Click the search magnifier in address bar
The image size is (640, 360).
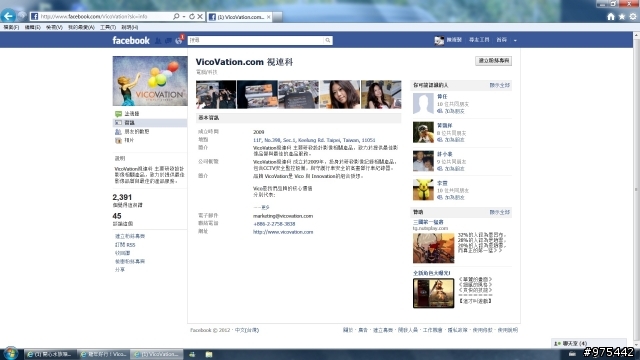click(x=176, y=16)
